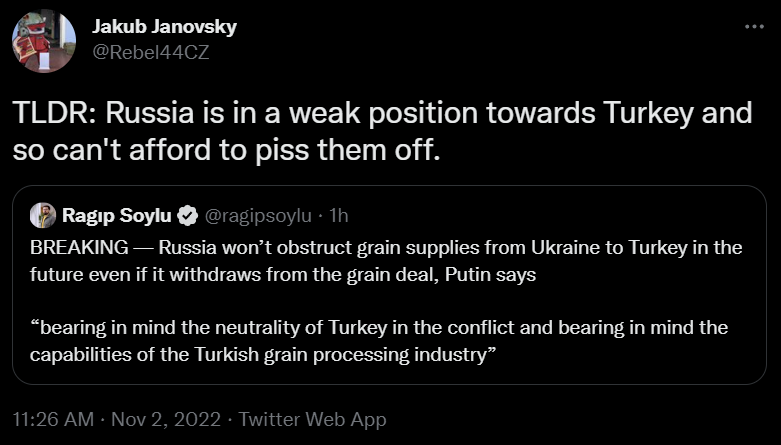Click the TLDR line of the main tweet
The width and height of the screenshot is (781, 445).
coord(381,112)
